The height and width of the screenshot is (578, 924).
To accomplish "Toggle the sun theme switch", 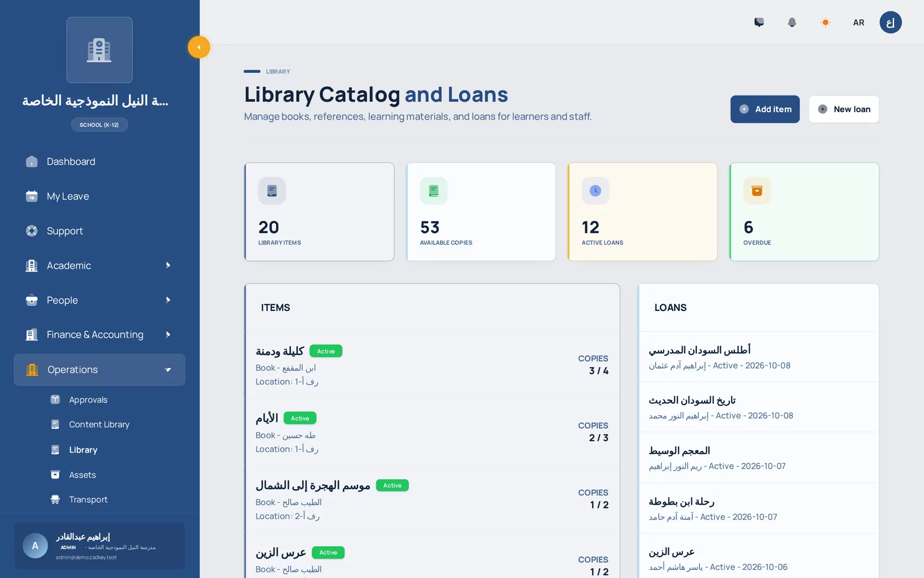I will coord(825,23).
